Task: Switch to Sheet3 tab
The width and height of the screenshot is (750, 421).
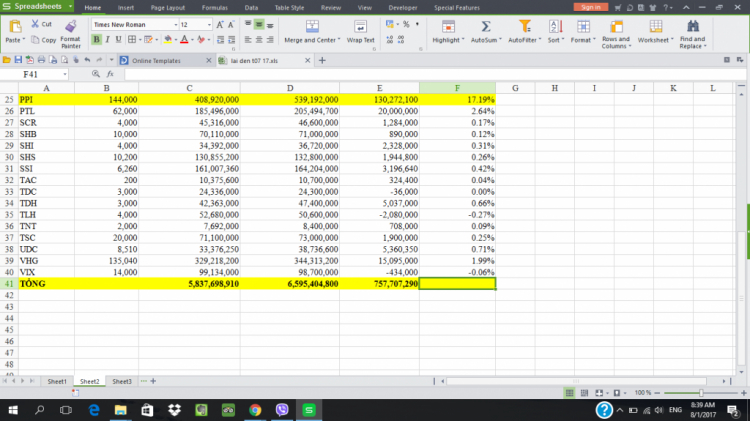Action: (x=121, y=381)
